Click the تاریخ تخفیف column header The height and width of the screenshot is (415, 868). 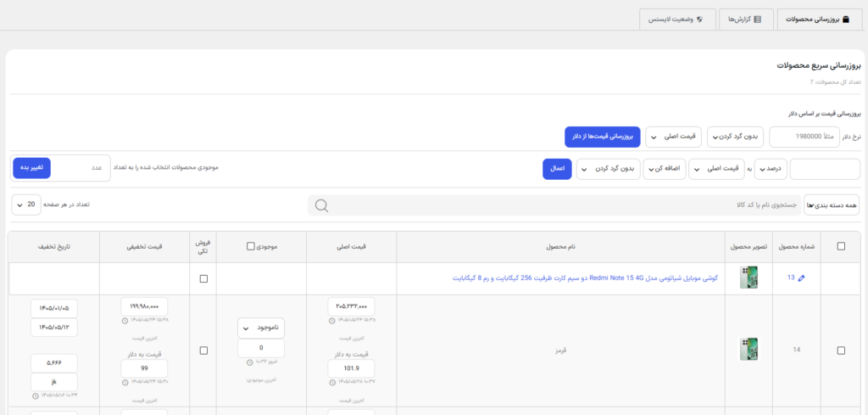point(54,247)
